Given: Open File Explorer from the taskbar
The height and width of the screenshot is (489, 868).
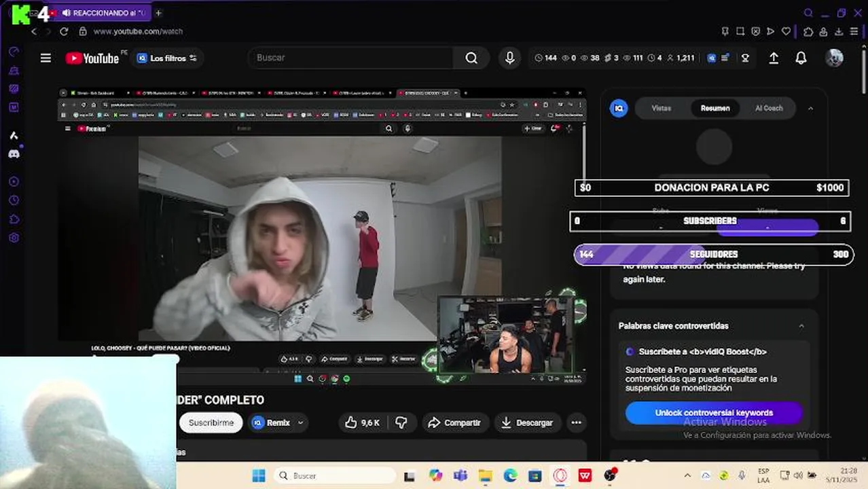Looking at the screenshot, I should click(485, 475).
